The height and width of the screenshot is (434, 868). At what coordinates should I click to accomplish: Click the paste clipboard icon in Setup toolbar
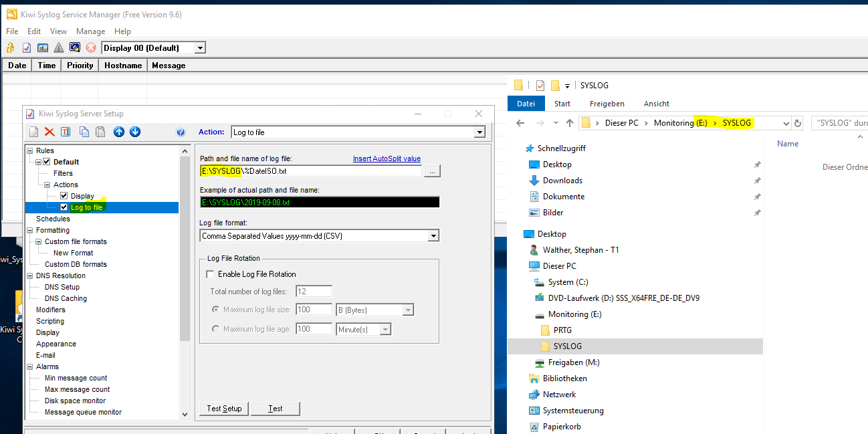(100, 132)
